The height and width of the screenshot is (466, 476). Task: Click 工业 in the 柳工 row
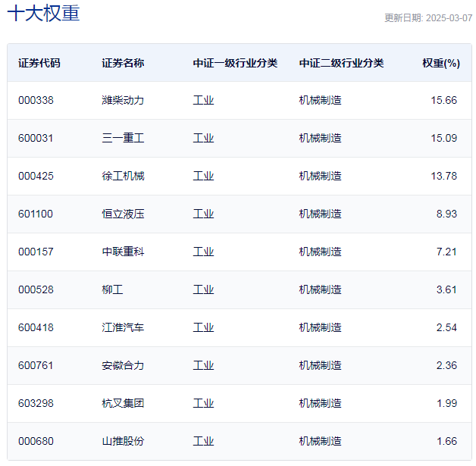[203, 289]
